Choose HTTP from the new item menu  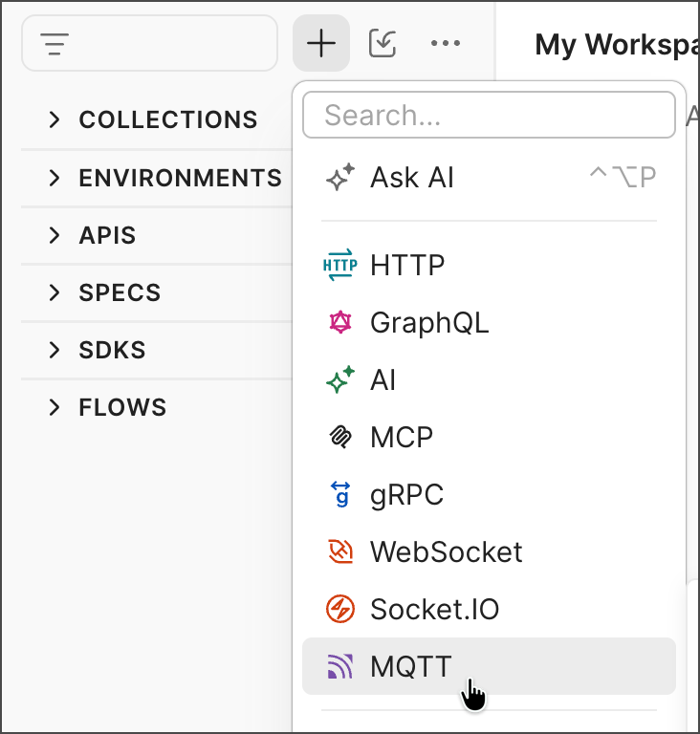[x=490, y=265]
